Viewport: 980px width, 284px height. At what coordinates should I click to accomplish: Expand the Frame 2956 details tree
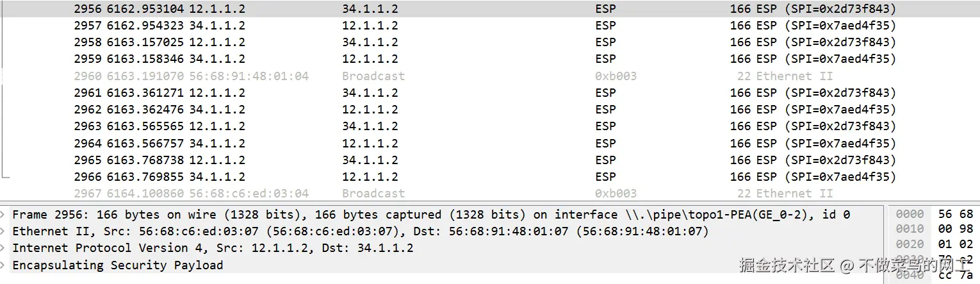tap(4, 215)
